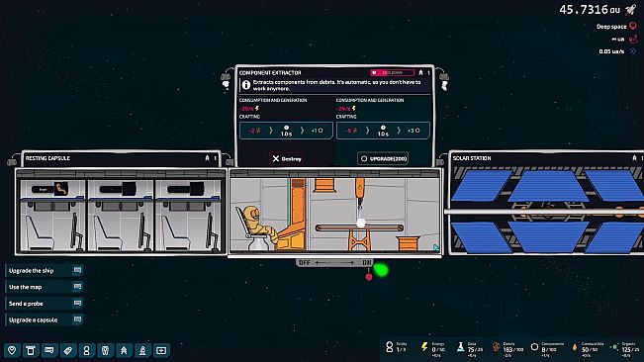Click the speed double-chevron icon

coord(633,51)
